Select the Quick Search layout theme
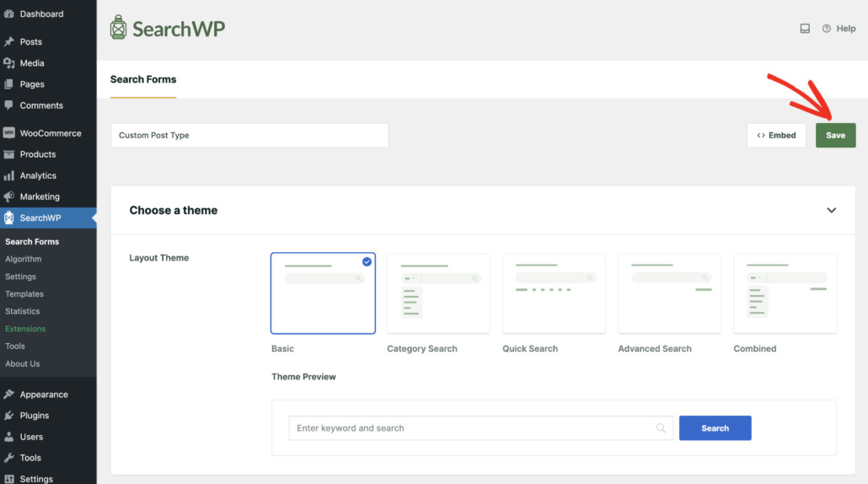This screenshot has height=484, width=868. pos(554,293)
